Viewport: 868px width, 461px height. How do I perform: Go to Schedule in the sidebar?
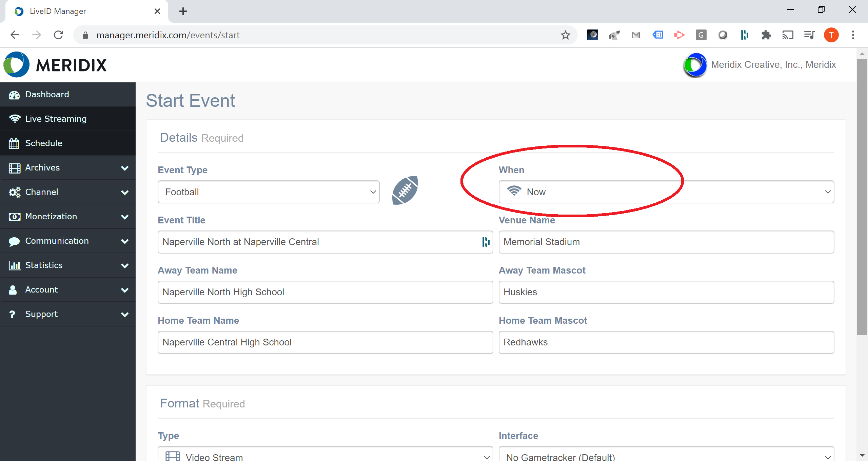tap(44, 143)
